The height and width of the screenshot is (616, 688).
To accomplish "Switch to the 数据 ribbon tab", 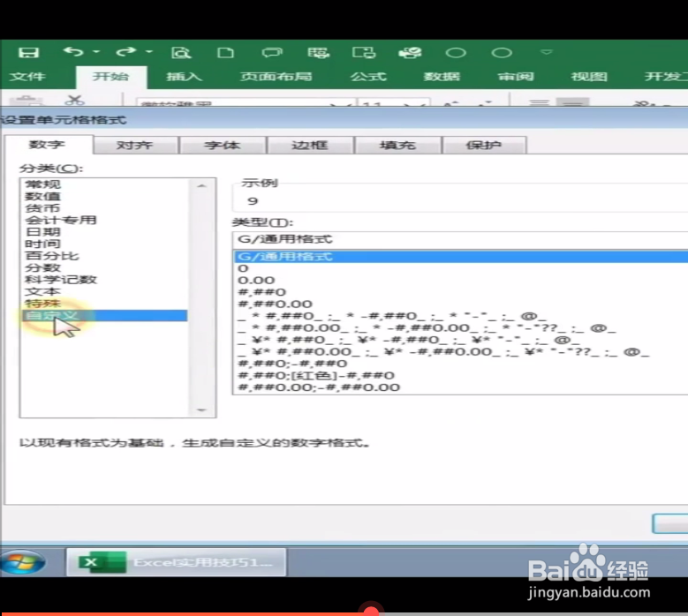I will [442, 77].
